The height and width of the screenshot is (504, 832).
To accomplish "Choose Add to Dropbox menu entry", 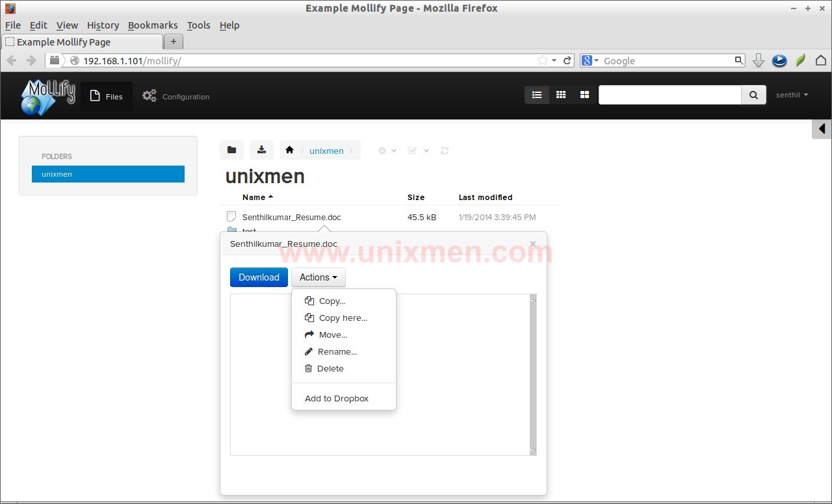I will tap(344, 398).
